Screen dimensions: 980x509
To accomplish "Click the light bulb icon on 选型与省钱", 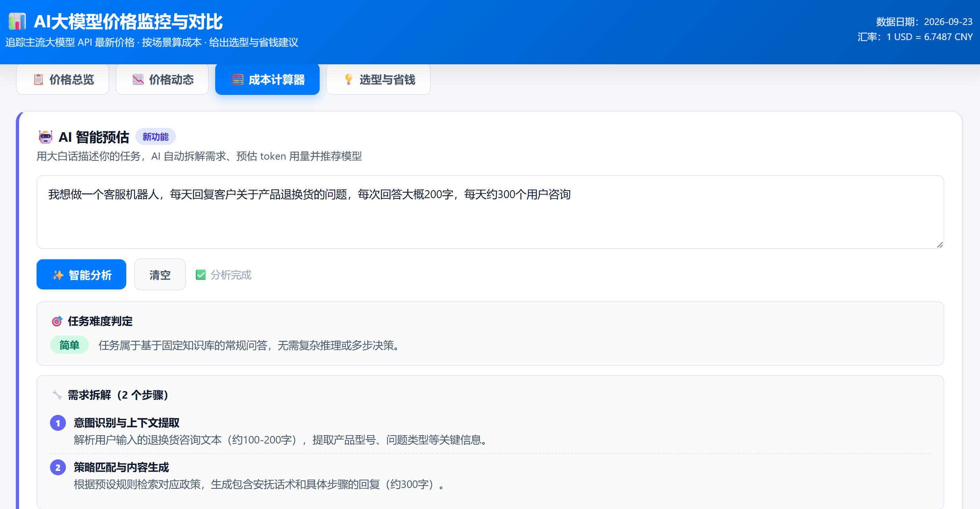I will (x=349, y=79).
